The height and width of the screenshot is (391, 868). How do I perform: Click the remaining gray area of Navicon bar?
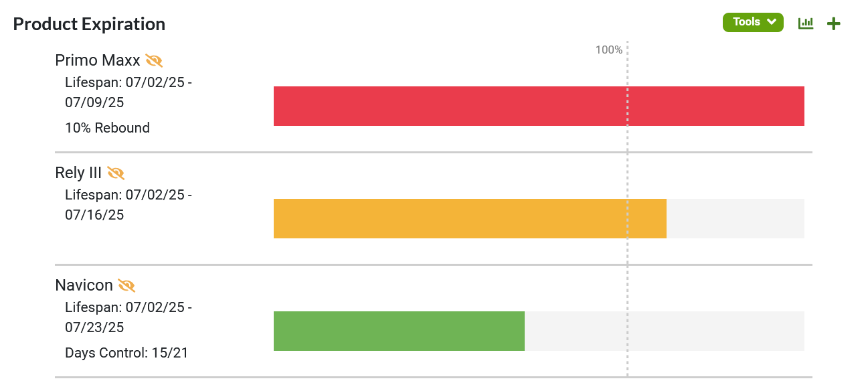coord(665,331)
